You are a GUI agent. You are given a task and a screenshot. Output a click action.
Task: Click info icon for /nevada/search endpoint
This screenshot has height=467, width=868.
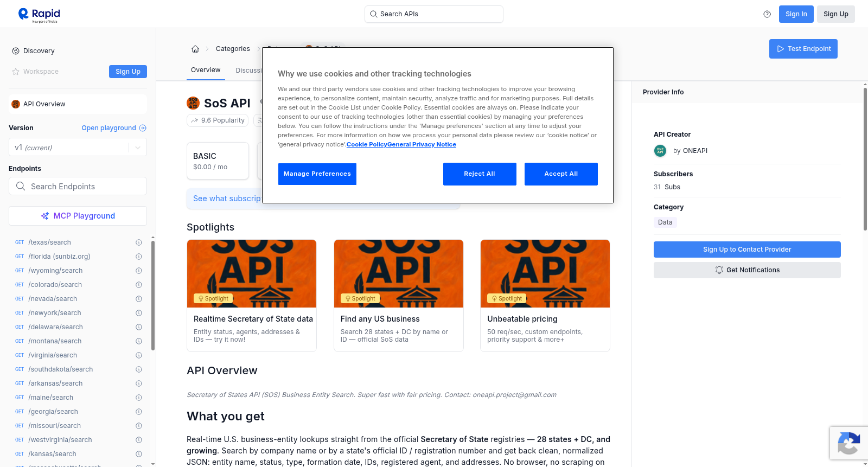pos(139,299)
